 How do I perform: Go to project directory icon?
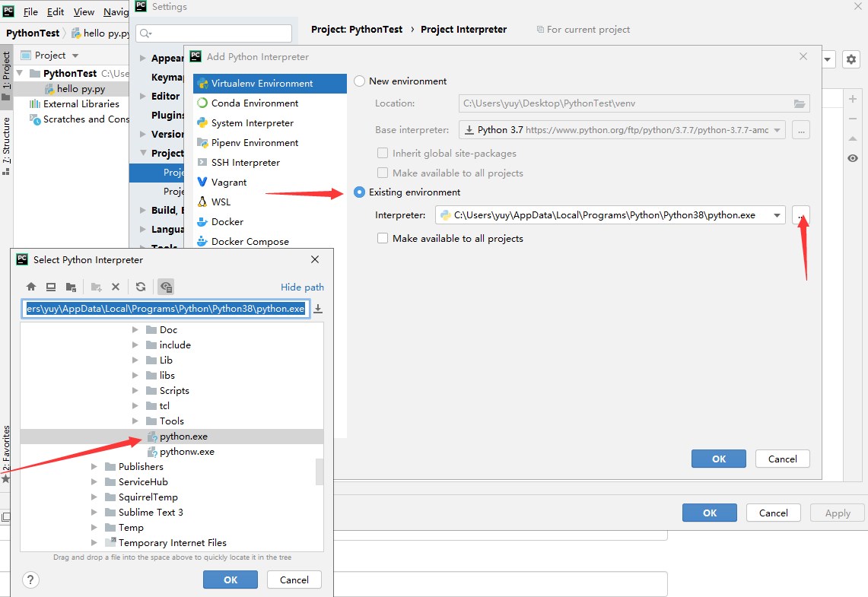tap(70, 287)
